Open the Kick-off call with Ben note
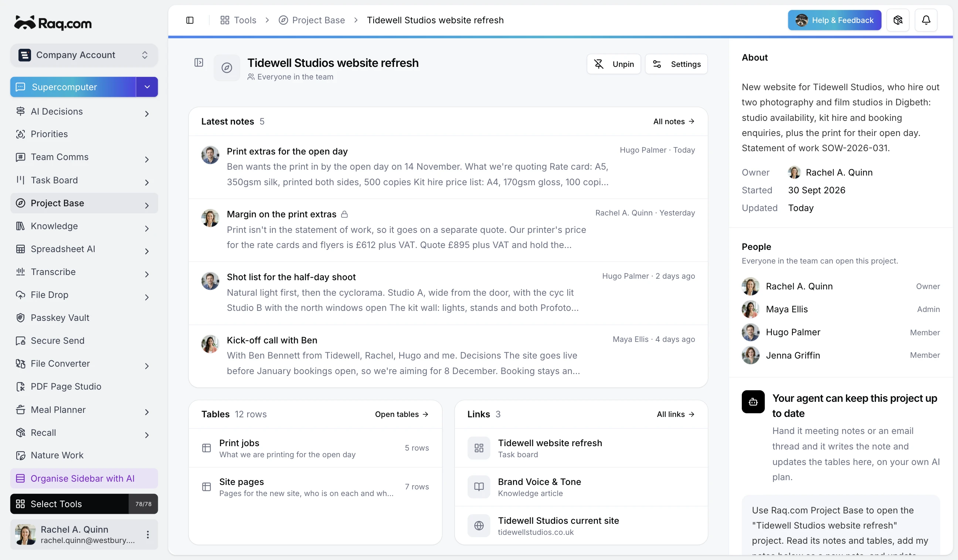958x560 pixels. 448,356
